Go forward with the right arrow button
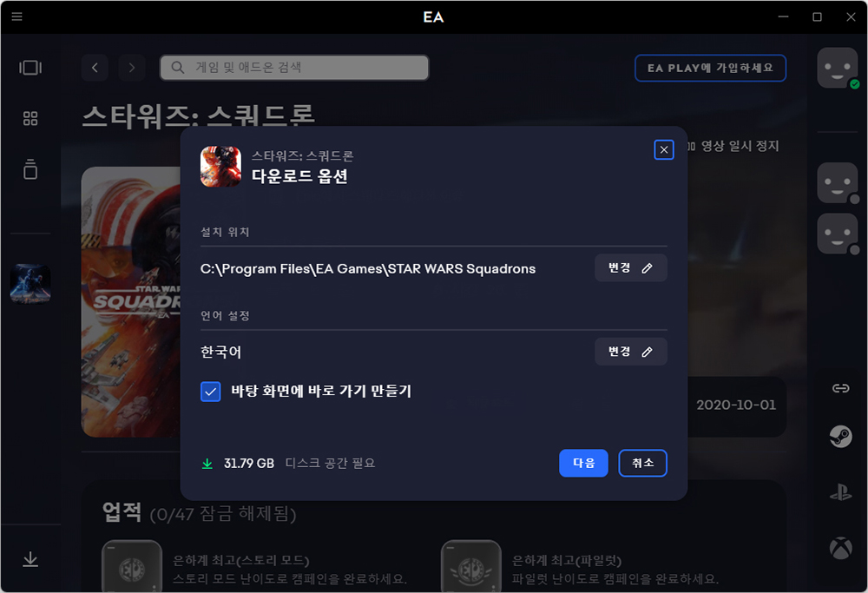 click(132, 68)
